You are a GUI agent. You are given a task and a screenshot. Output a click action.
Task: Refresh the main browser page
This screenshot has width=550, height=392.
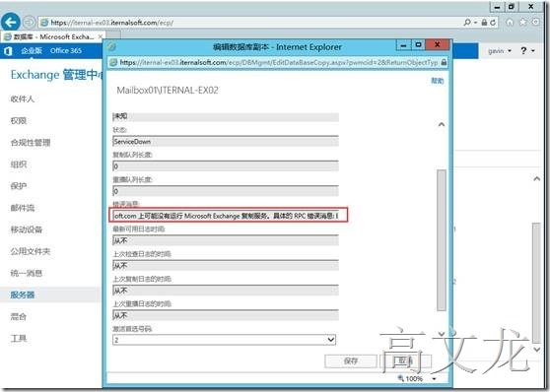494,23
